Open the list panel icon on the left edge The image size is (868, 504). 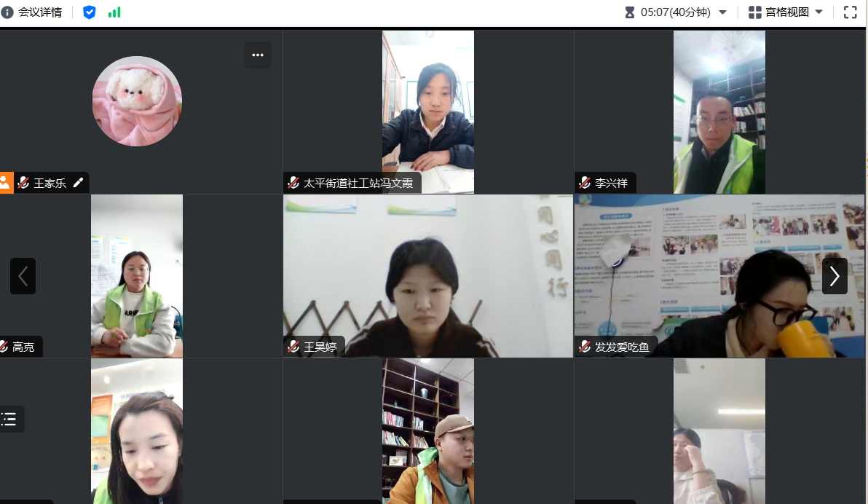coord(9,419)
